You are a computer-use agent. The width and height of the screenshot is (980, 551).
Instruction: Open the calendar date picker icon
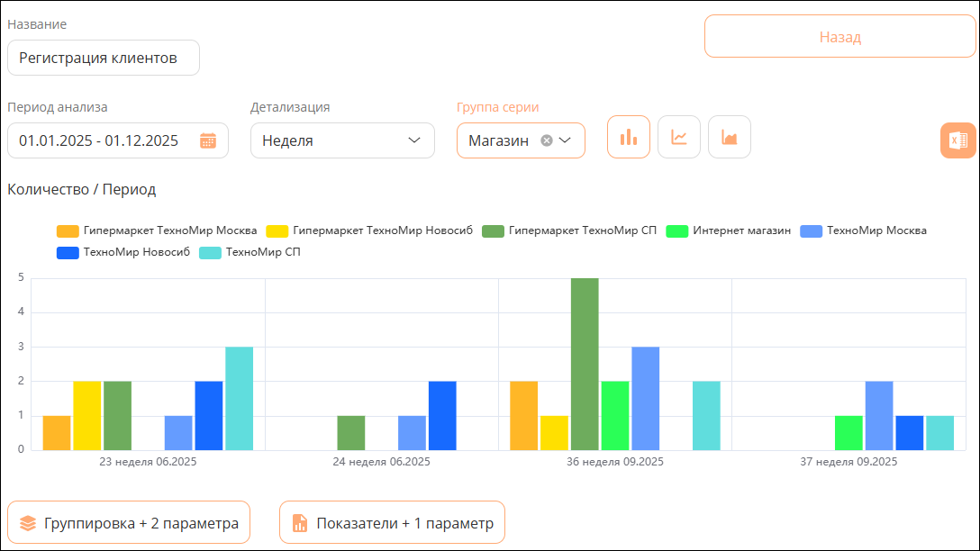click(x=208, y=140)
